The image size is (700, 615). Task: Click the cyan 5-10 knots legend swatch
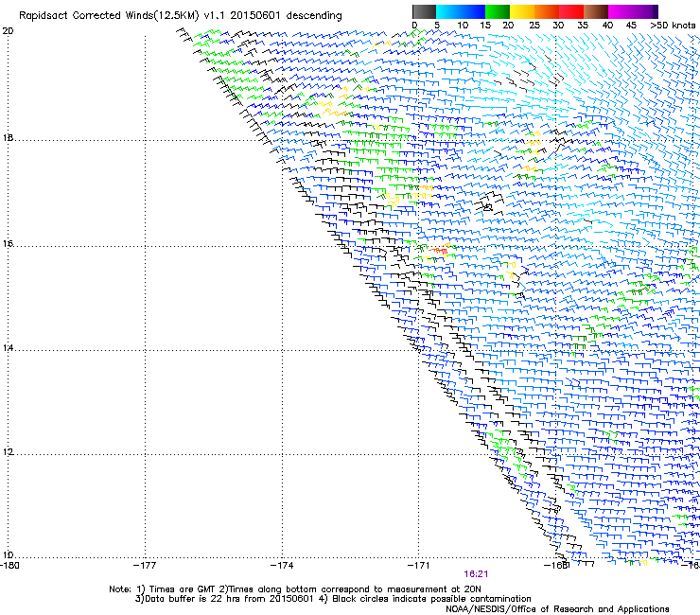click(x=447, y=11)
